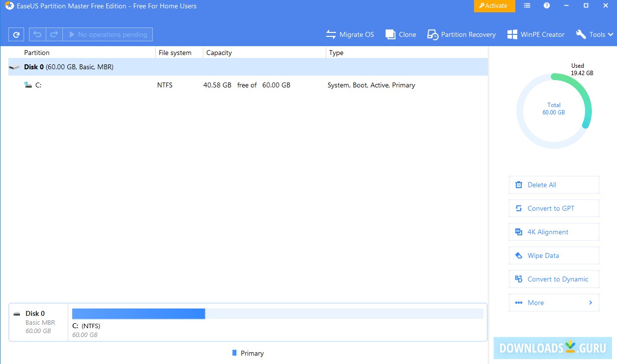Image resolution: width=617 pixels, height=364 pixels.
Task: Expand the Tools dropdown menu
Action: pos(594,34)
